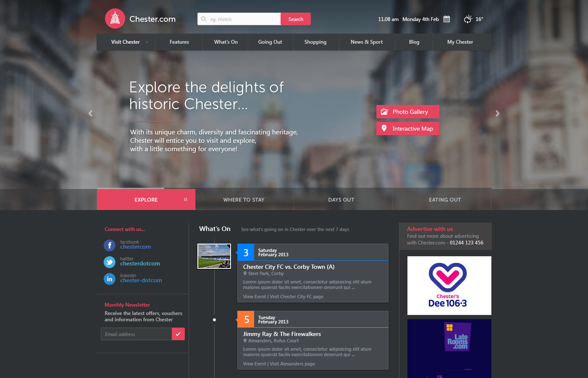Screen dimensions: 588x378
Task: Click the Chester.com round logo icon
Action: [x=115, y=18]
